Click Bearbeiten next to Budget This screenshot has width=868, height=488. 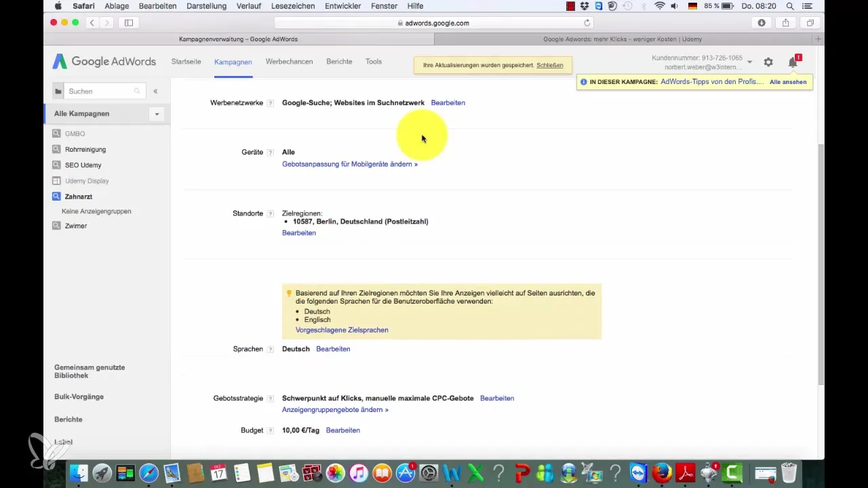coord(343,430)
